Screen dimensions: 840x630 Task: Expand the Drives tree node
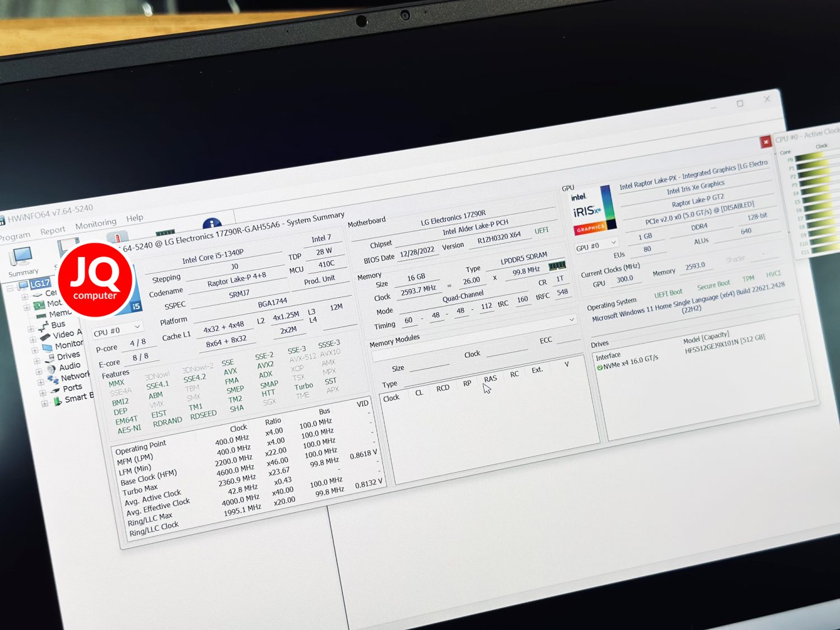coord(38,361)
